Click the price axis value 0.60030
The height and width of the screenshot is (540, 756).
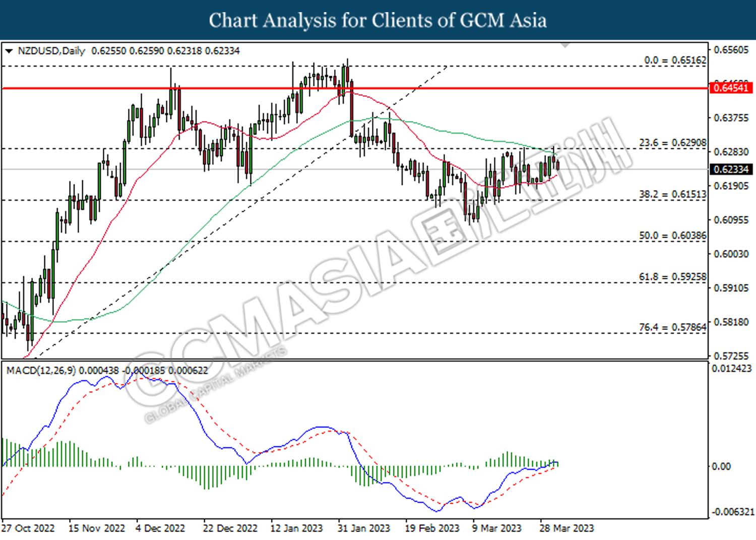(x=731, y=254)
